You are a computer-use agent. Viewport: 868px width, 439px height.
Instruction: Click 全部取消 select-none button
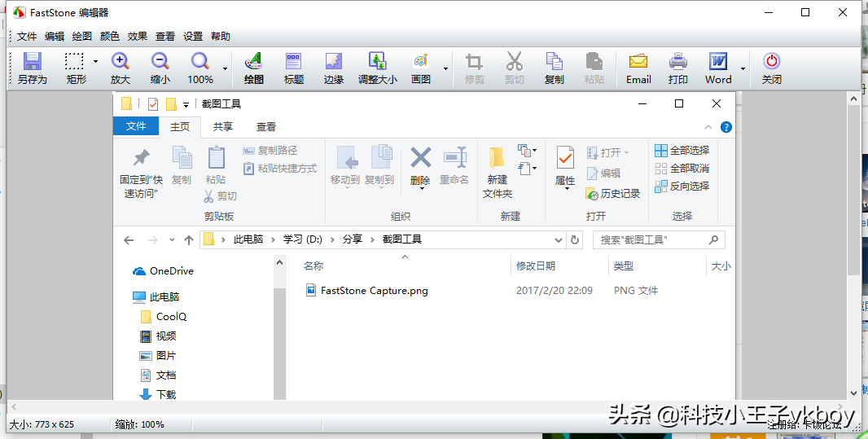pos(682,169)
